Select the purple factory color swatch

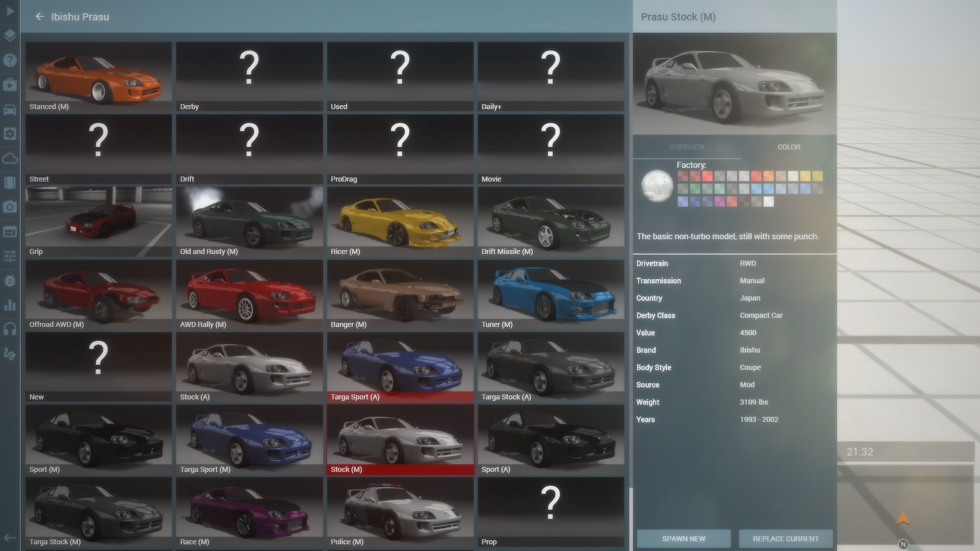pyautogui.click(x=720, y=202)
